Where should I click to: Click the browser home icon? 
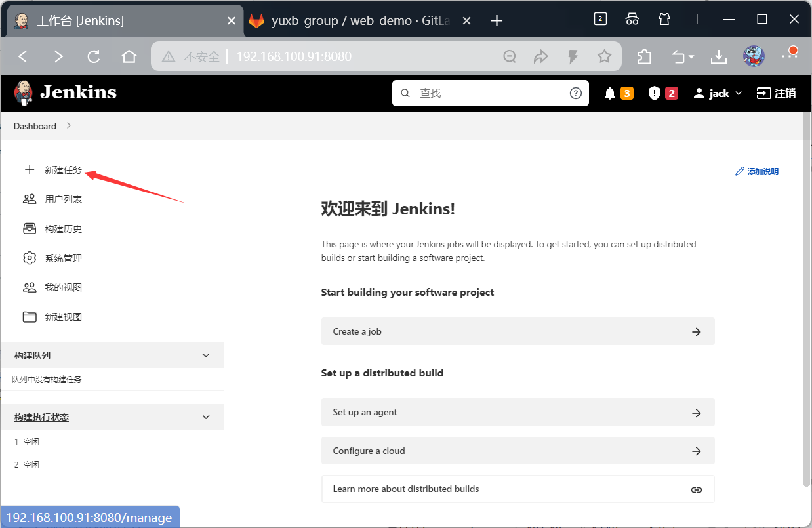[x=129, y=57]
